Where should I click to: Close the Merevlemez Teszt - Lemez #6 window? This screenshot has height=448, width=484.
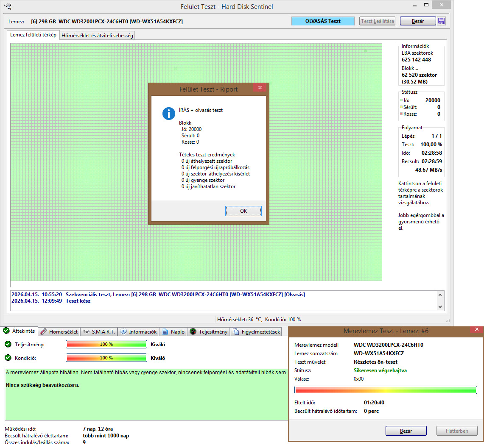pyautogui.click(x=477, y=330)
